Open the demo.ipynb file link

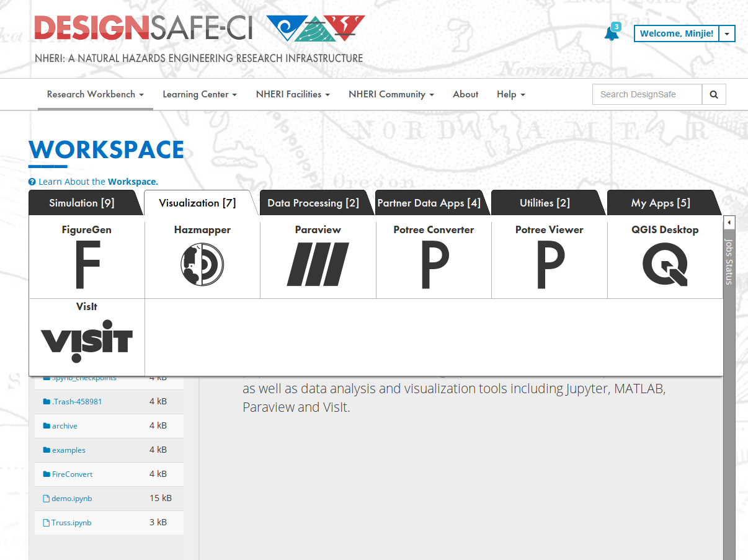(x=72, y=499)
